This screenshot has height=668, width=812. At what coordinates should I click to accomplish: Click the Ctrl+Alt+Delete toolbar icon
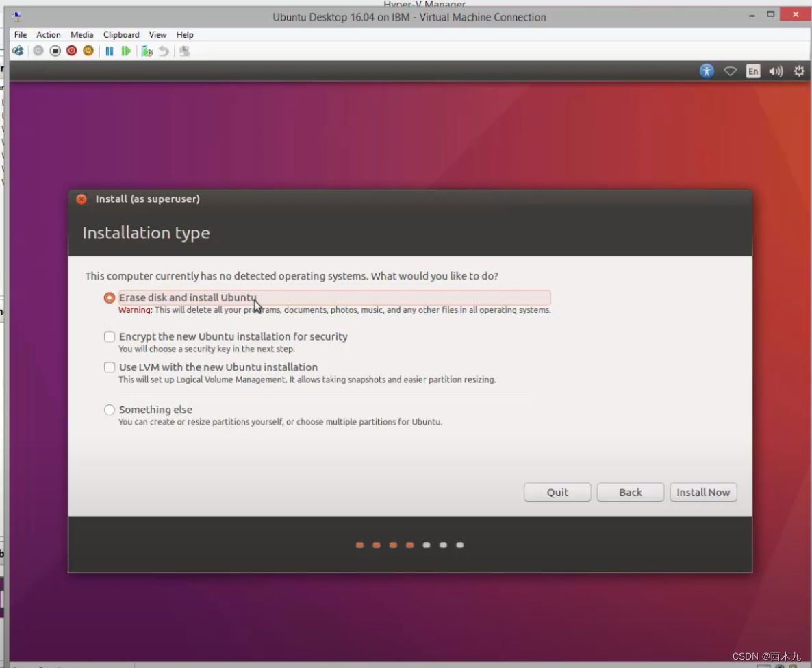pyautogui.click(x=18, y=51)
